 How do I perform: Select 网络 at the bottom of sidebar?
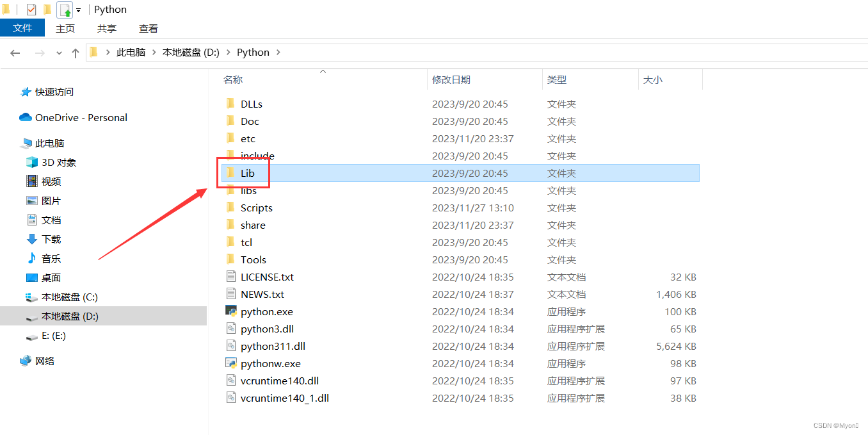pos(45,361)
